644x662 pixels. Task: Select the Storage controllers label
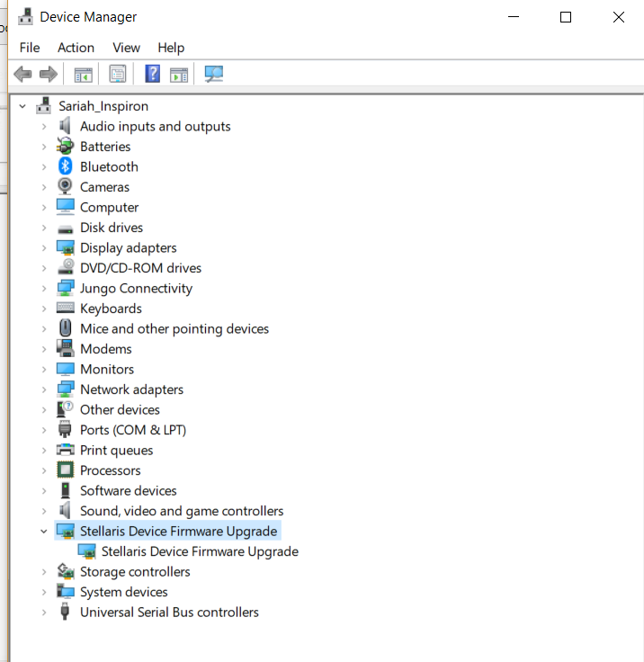point(135,572)
